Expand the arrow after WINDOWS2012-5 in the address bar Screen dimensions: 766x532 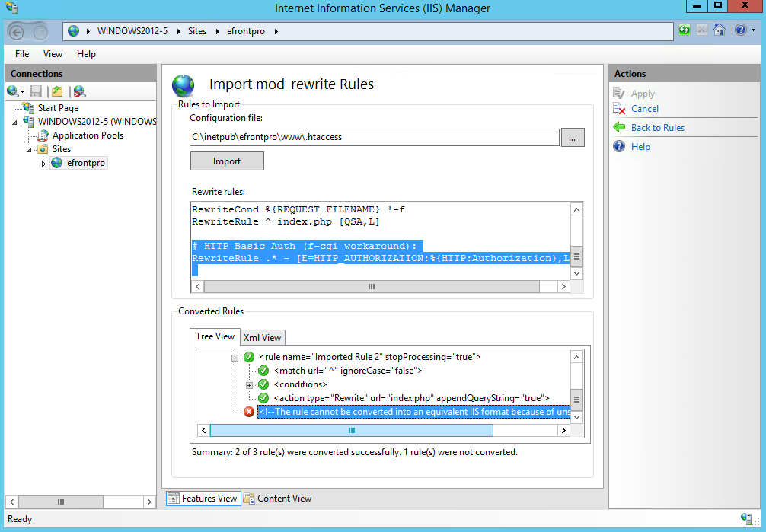pyautogui.click(x=178, y=31)
